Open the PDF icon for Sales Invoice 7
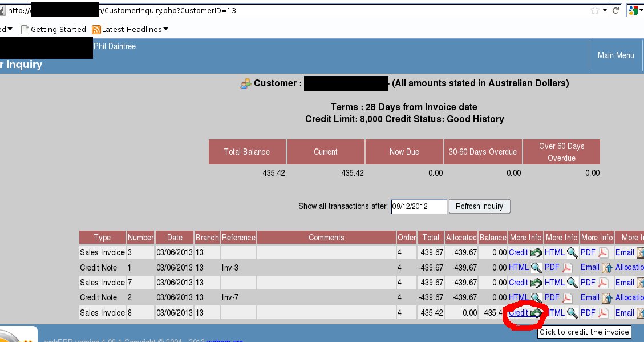 point(603,283)
